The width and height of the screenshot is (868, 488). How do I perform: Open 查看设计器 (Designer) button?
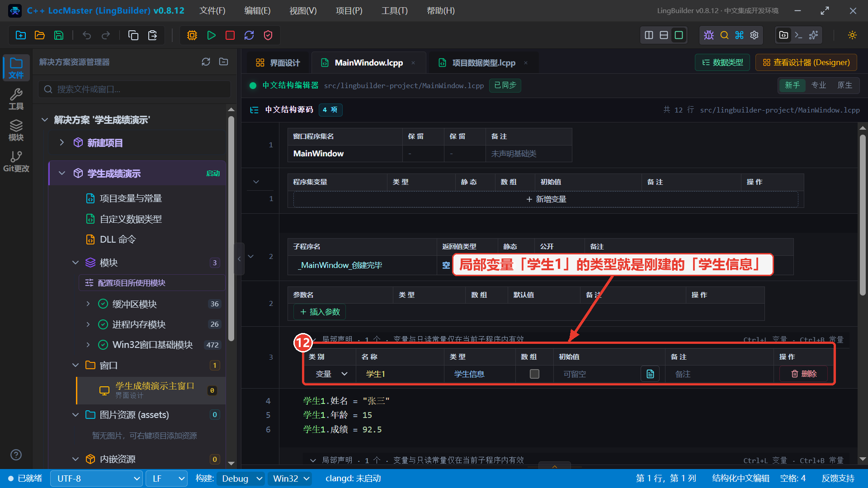(806, 62)
